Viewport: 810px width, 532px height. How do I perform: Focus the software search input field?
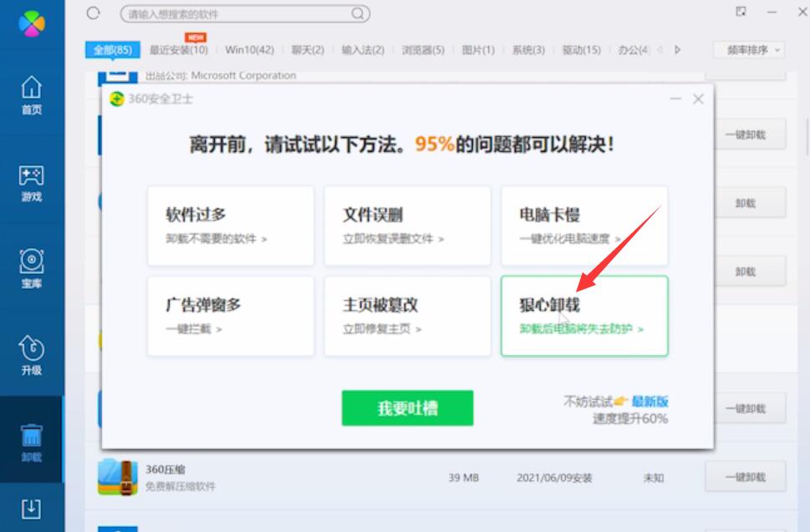[x=245, y=13]
